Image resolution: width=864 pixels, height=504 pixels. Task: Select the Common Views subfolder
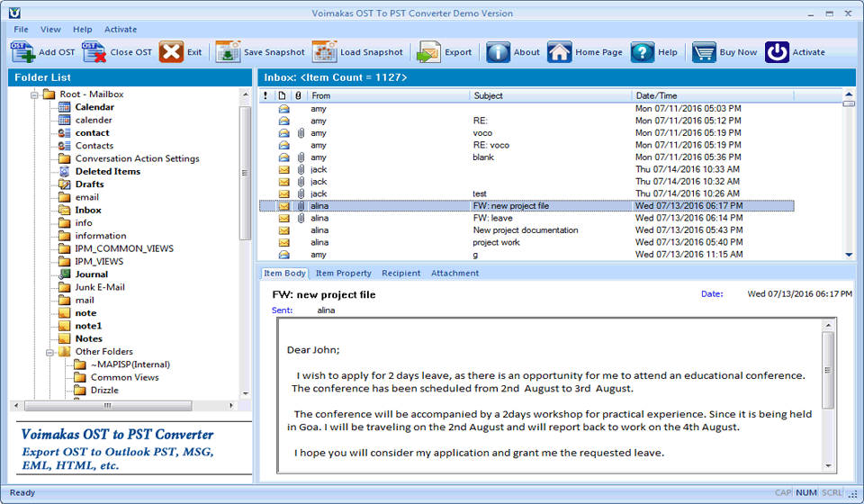pyautogui.click(x=124, y=377)
